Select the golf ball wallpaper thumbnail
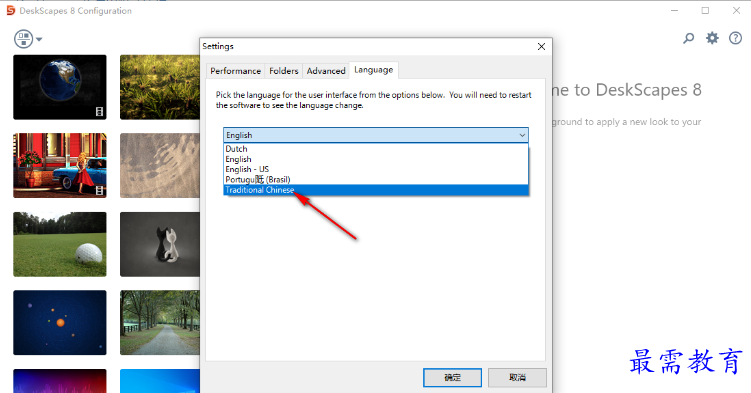This screenshot has height=393, width=751. pos(60,244)
